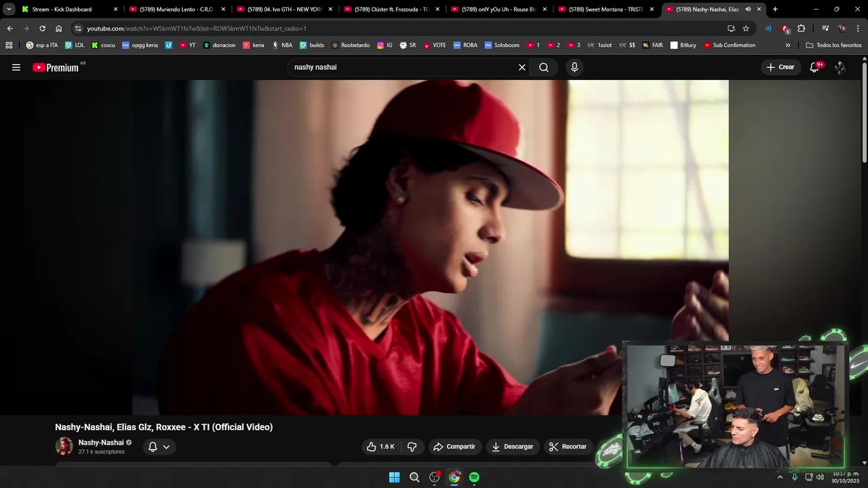Open the NBA bookmark
868x488 pixels.
282,45
